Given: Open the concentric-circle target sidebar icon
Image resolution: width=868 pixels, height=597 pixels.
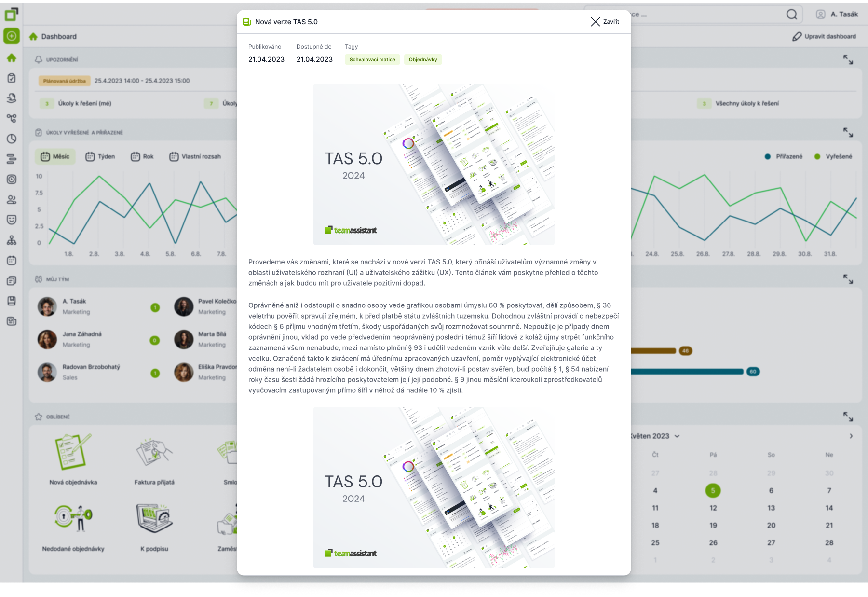Looking at the screenshot, I should coord(12,179).
